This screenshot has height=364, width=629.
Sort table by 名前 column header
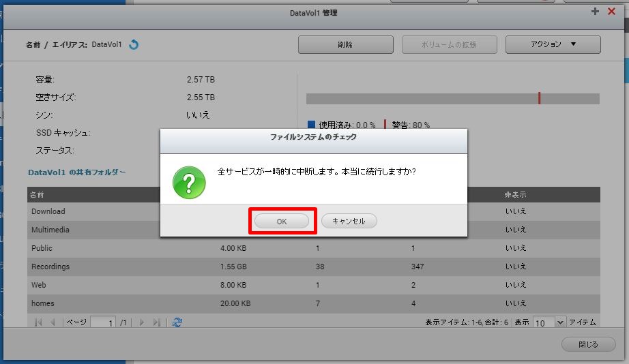pos(37,195)
